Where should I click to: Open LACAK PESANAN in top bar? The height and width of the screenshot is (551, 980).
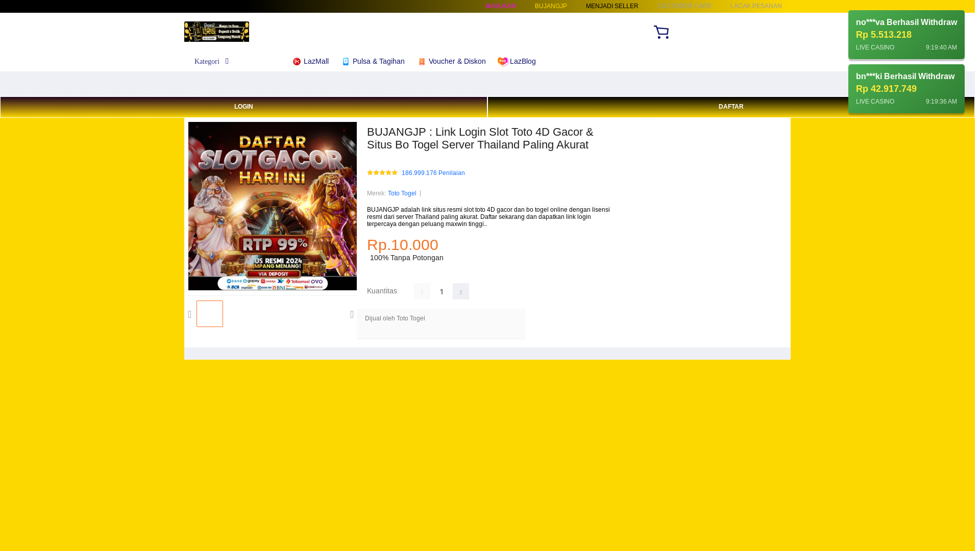[x=756, y=6]
